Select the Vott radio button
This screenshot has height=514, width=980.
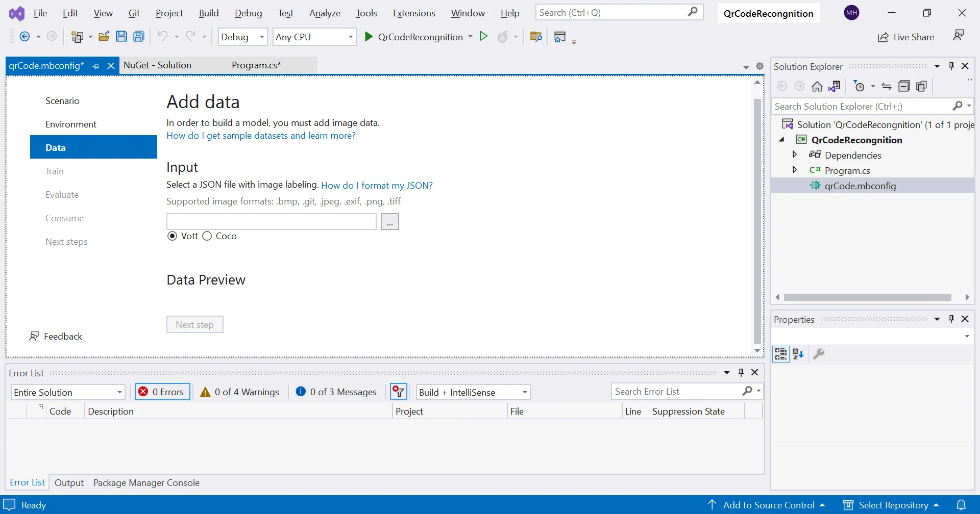173,236
